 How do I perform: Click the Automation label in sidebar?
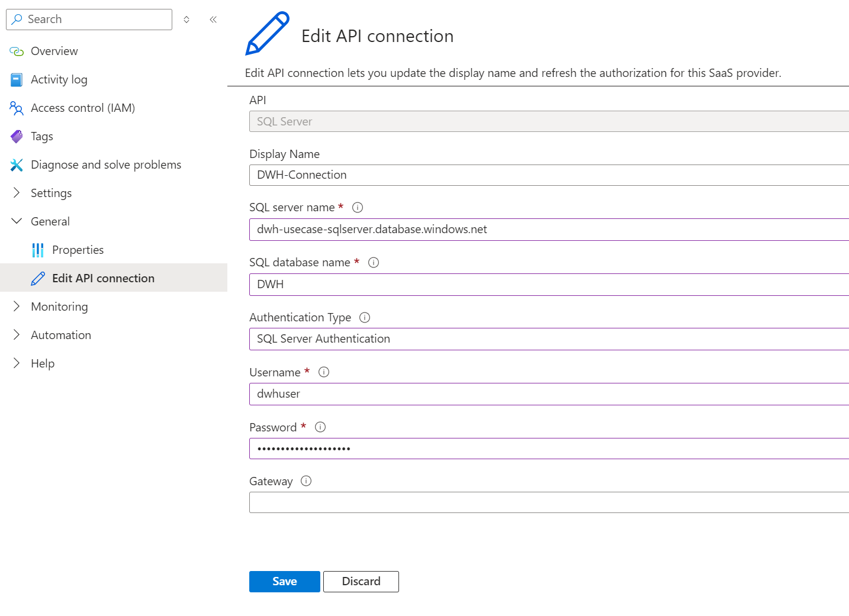tap(61, 336)
